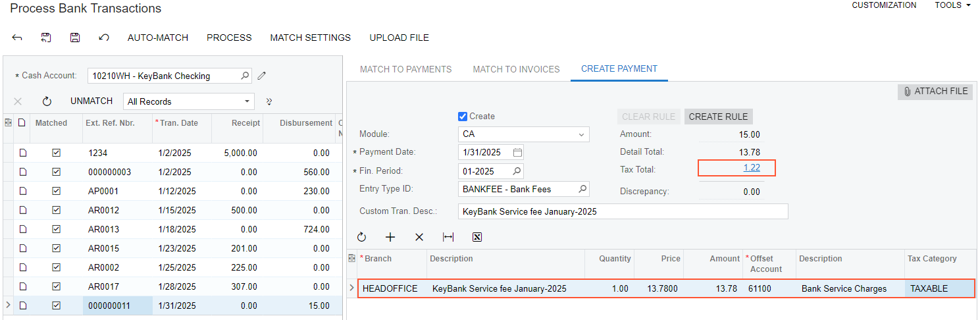Click the back arrow icon in toolbar
This screenshot has width=980, height=320.
(x=17, y=38)
